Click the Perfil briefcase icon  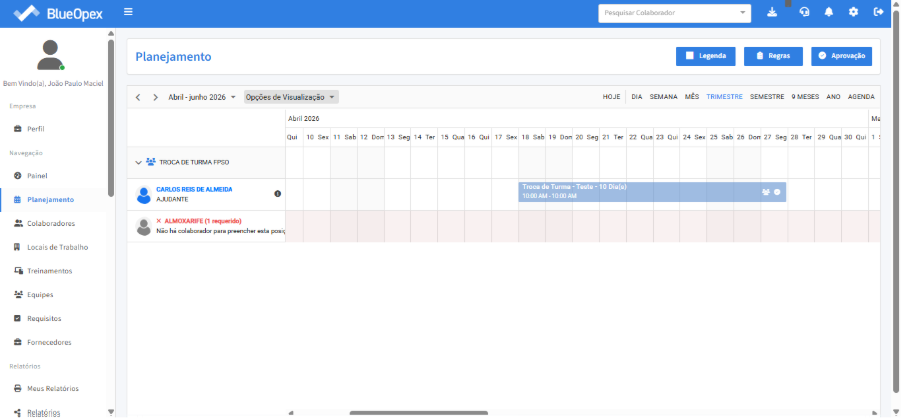coord(17,129)
